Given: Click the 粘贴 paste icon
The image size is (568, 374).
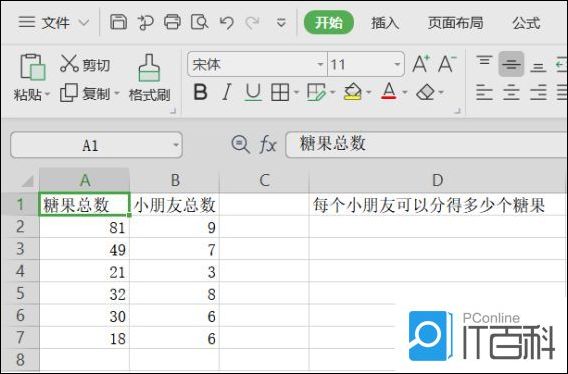Looking at the screenshot, I should [x=33, y=67].
